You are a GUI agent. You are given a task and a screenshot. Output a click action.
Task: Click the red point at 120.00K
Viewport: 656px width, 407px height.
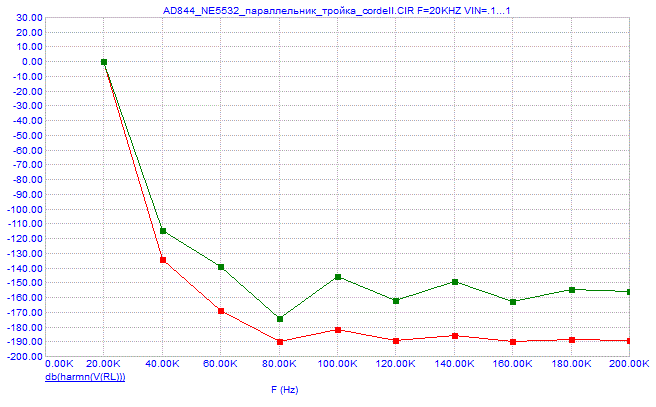pyautogui.click(x=396, y=341)
